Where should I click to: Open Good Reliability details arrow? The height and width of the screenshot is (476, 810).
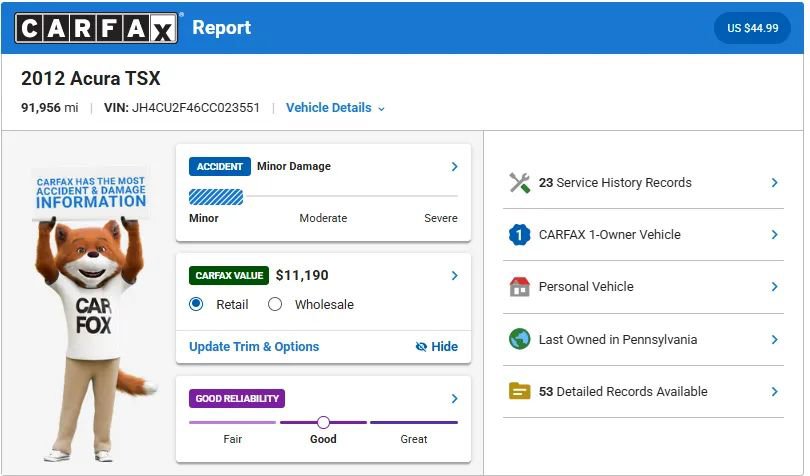(x=455, y=398)
